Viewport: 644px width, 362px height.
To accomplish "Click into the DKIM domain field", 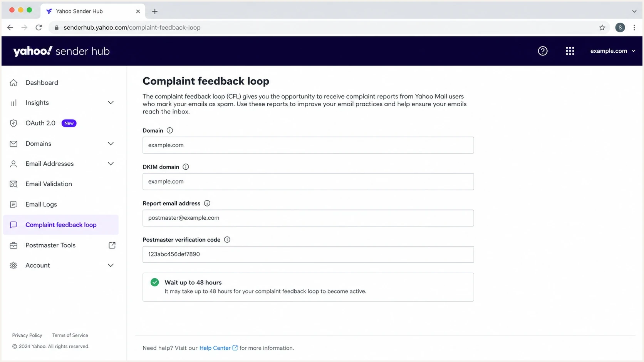I will [308, 182].
